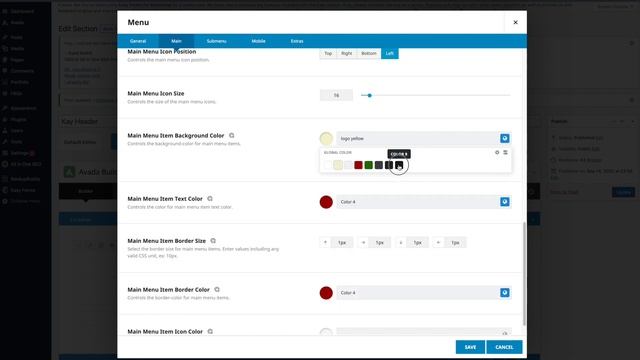Cancel the Menu dialog changes
Screen dimensions: 640x360
coord(504,347)
